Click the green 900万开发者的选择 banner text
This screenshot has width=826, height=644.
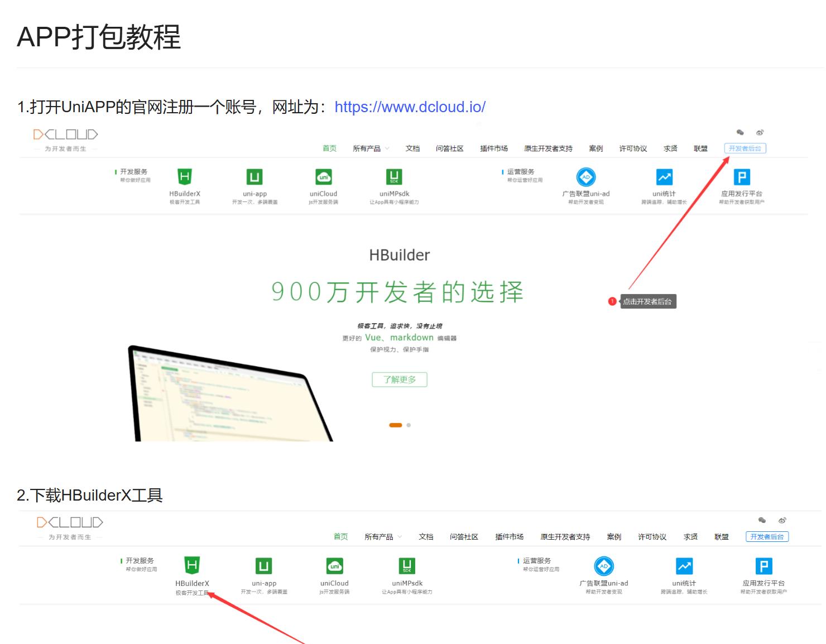pyautogui.click(x=397, y=292)
